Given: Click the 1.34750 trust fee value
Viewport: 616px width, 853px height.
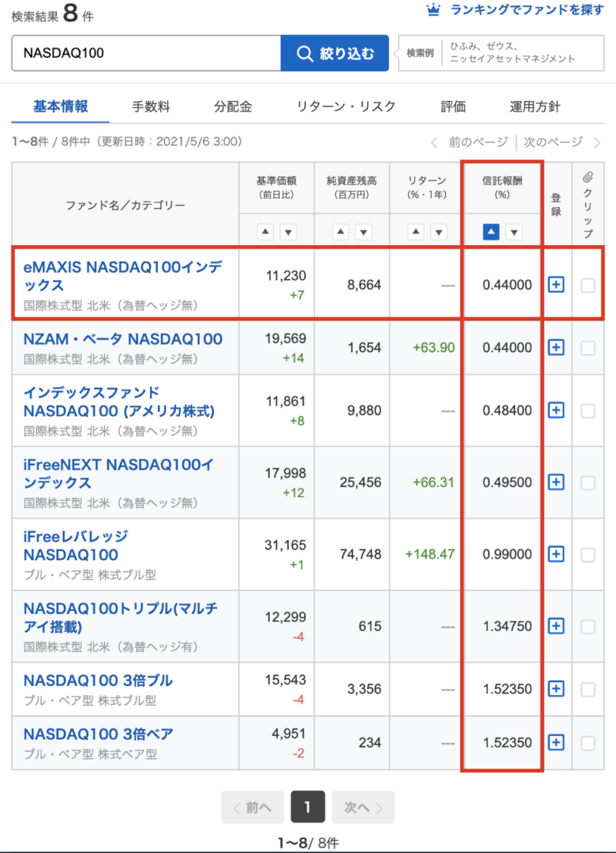Looking at the screenshot, I should (507, 626).
